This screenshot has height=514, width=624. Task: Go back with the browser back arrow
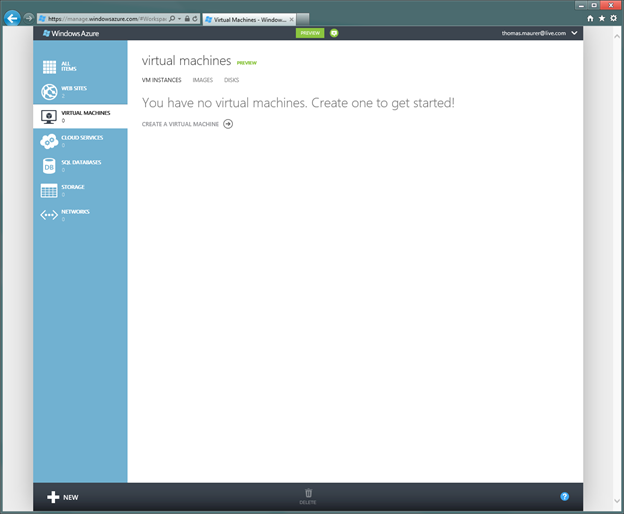pyautogui.click(x=12, y=18)
